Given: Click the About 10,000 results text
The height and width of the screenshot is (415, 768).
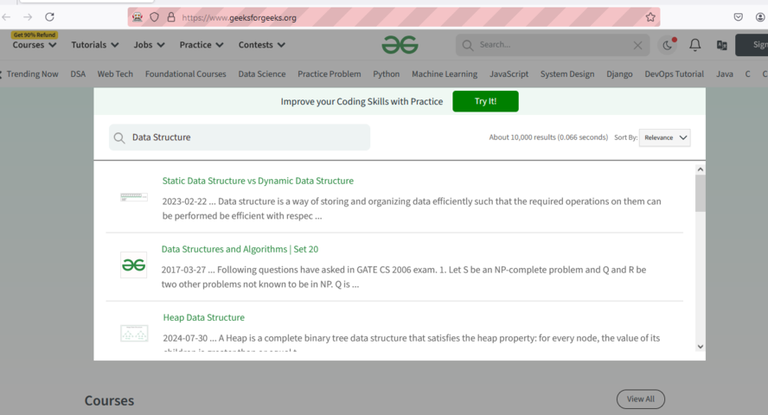Looking at the screenshot, I should coord(549,138).
